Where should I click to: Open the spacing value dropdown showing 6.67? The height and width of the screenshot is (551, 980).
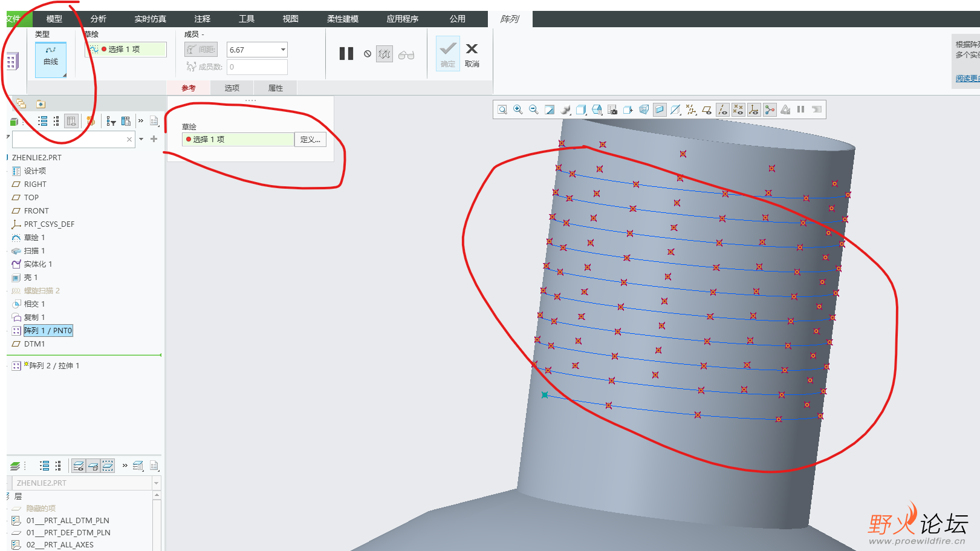[283, 50]
